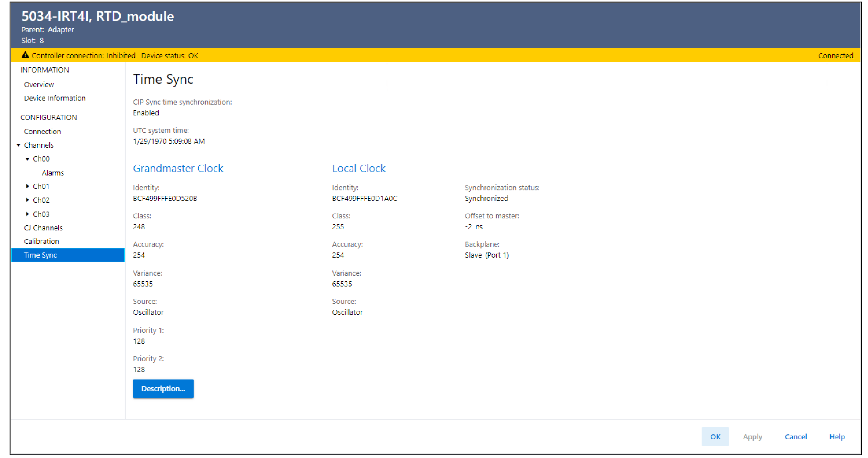The width and height of the screenshot is (868, 458).
Task: Click the Slave (Port 1) backplane value
Action: 487,255
